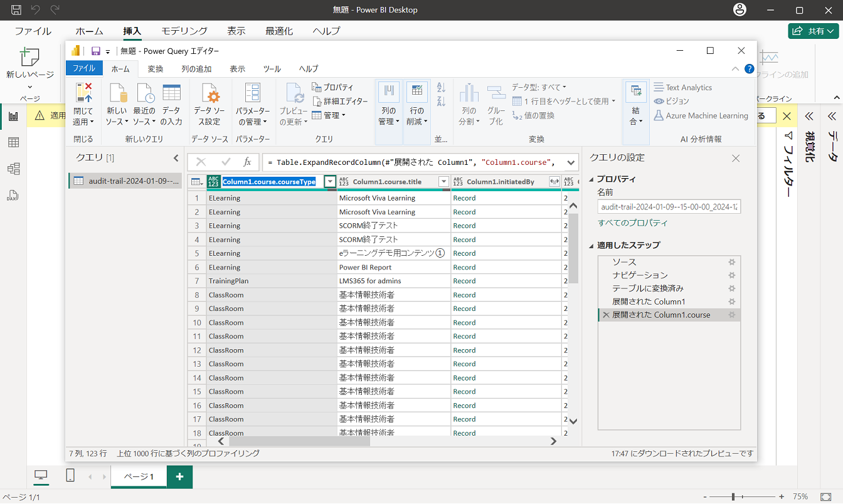The width and height of the screenshot is (843, 504).
Task: Switch to 表示 tab in Power Query
Action: coord(237,69)
